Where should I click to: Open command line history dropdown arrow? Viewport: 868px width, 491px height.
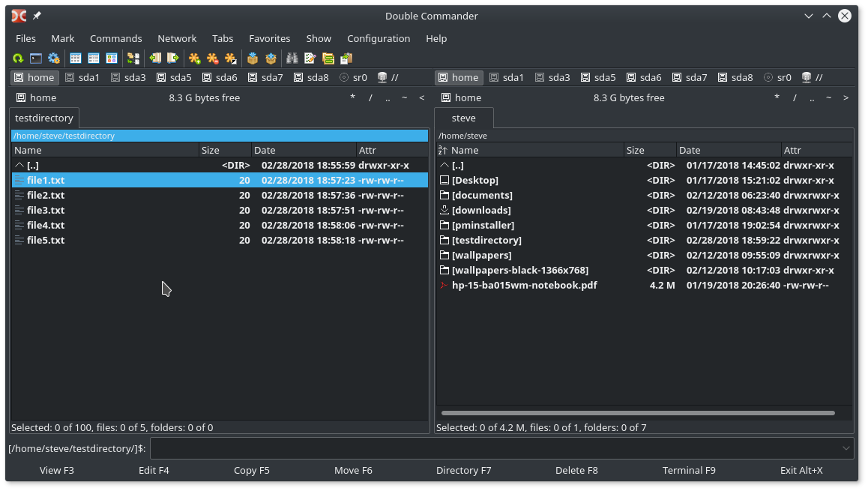tap(846, 448)
